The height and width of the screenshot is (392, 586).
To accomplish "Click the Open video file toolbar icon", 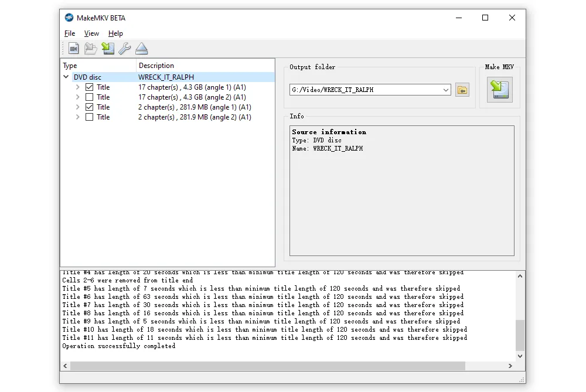I will coord(74,48).
